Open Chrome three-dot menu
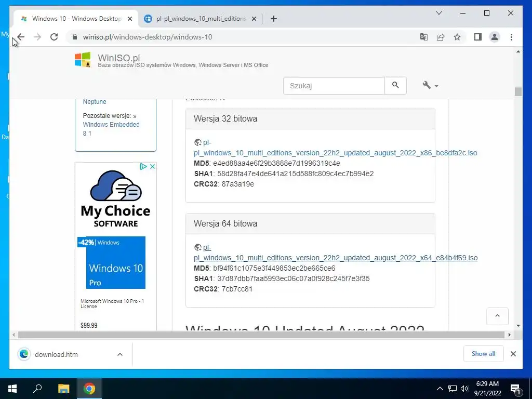532x399 pixels. coord(511,37)
